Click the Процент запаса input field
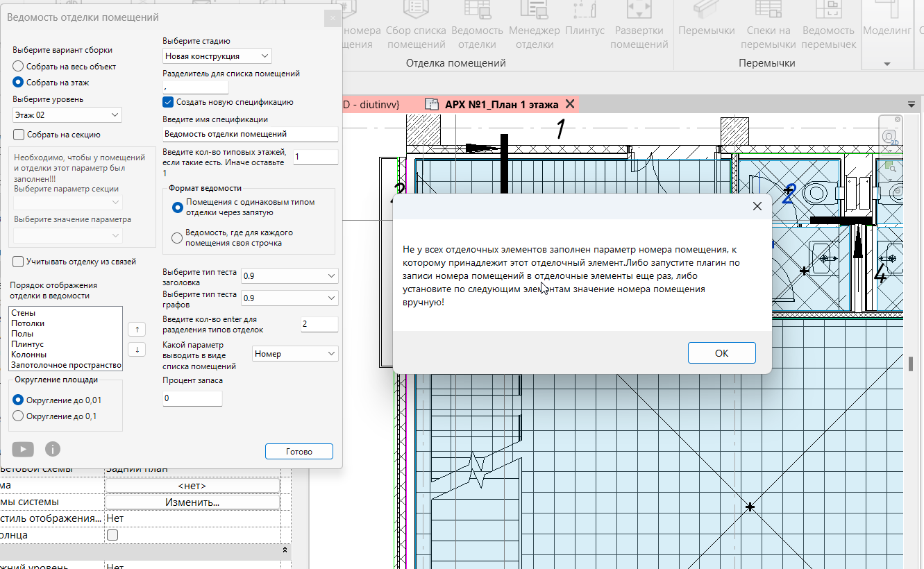Screen dimensions: 924x569 coord(192,398)
